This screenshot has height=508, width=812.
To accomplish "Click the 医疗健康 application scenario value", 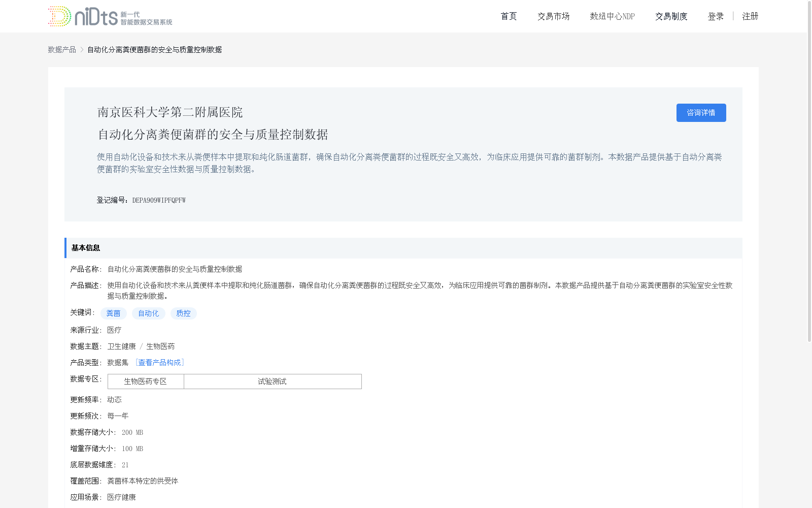I will click(121, 497).
